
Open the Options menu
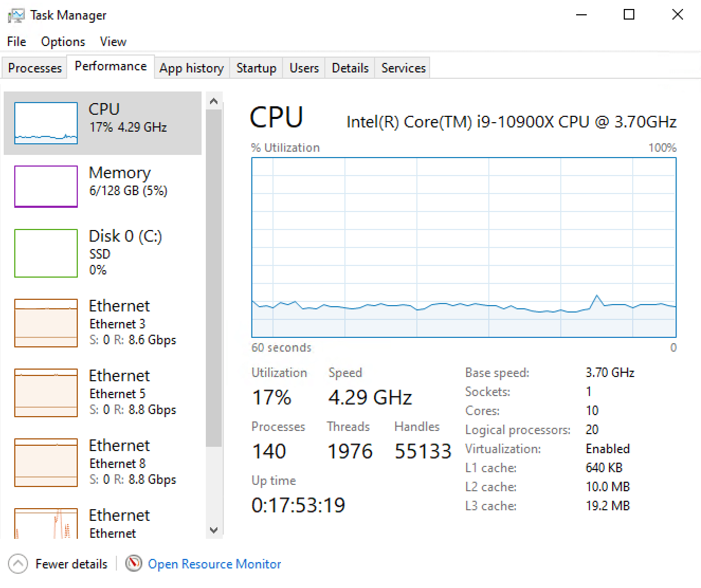click(62, 41)
